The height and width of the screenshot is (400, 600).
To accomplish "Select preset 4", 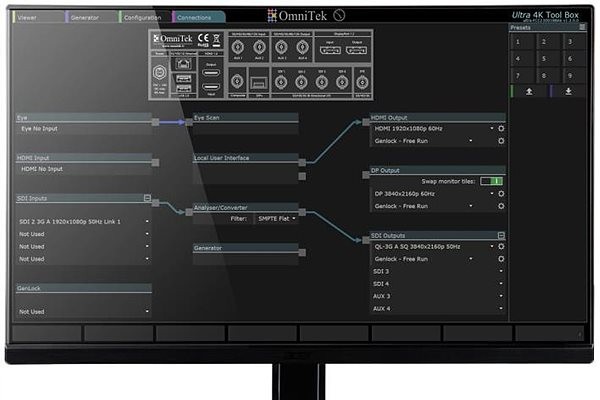I will pyautogui.click(x=523, y=59).
